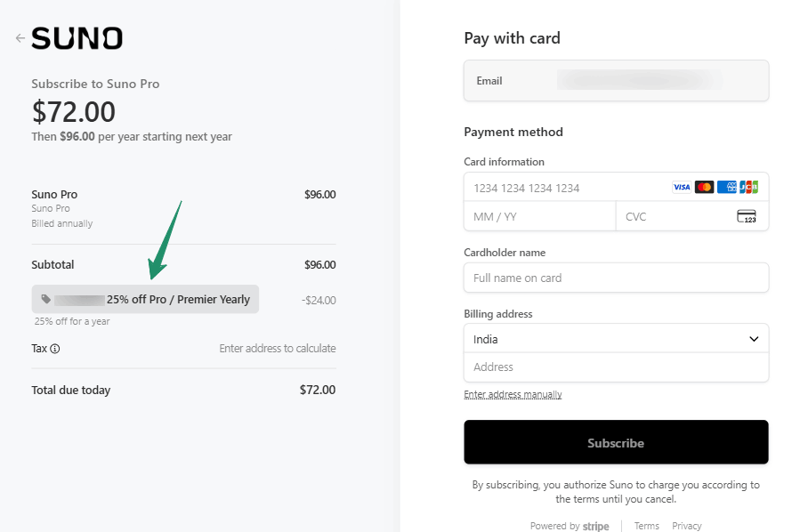The image size is (800, 532).
Task: Open the Privacy link
Action: (x=686, y=526)
